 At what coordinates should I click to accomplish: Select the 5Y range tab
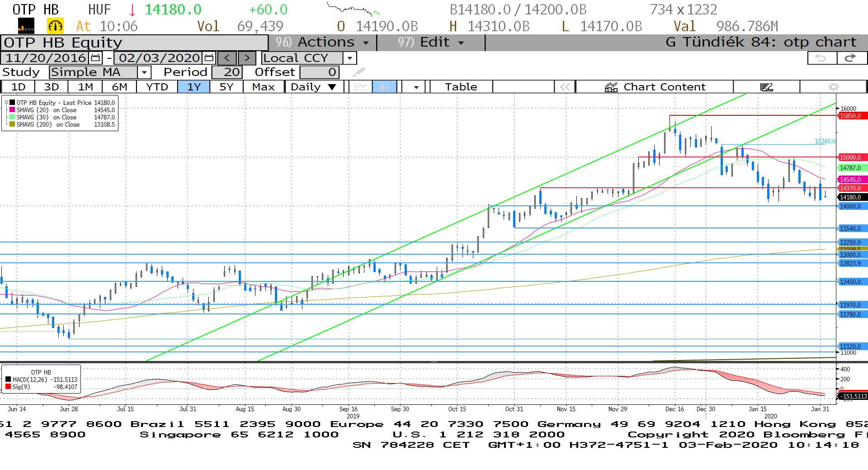tap(226, 87)
